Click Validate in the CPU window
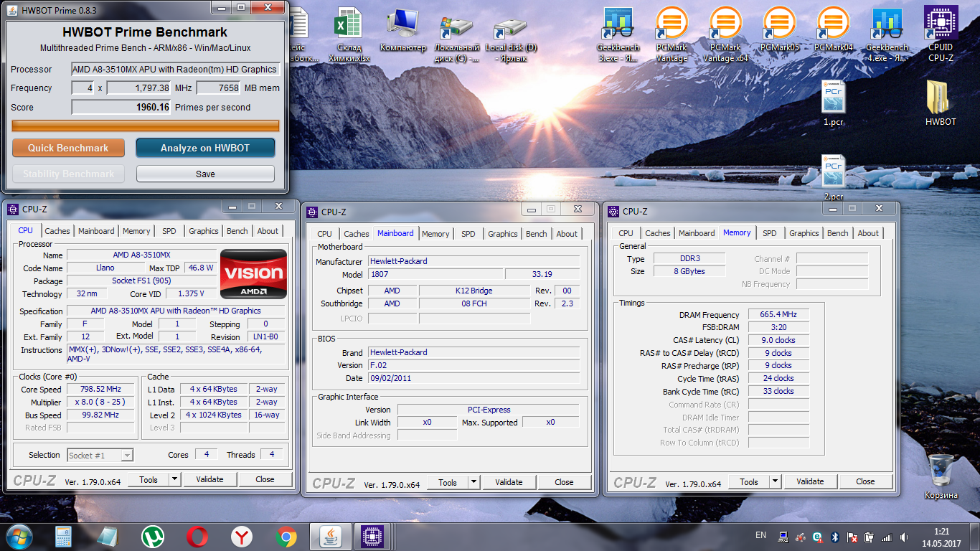This screenshot has width=980, height=551. [209, 479]
